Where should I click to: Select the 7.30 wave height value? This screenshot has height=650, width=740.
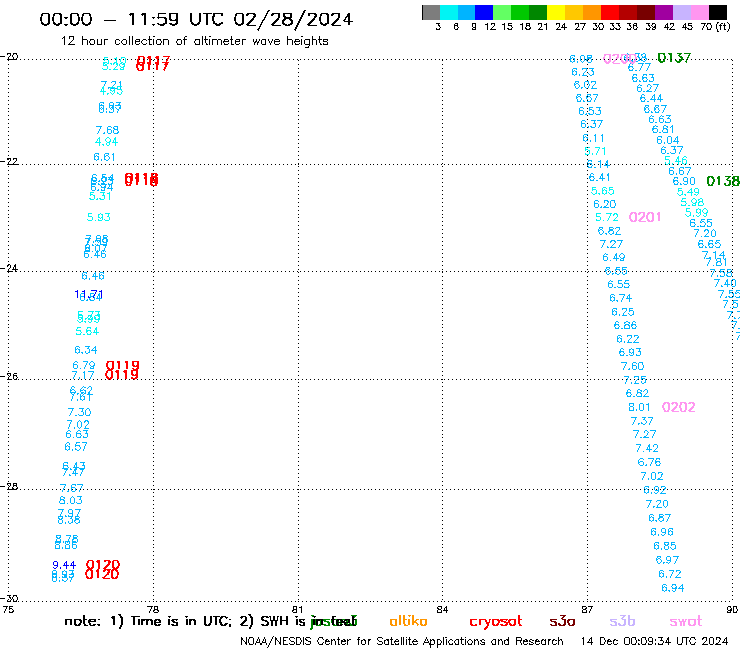79,412
